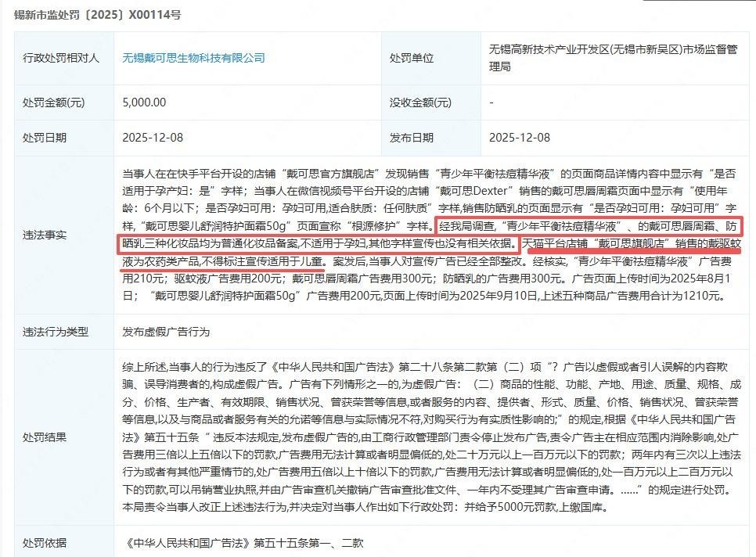756x557 pixels.
Task: Click the 没收金额(元) label
Action: tap(420, 102)
